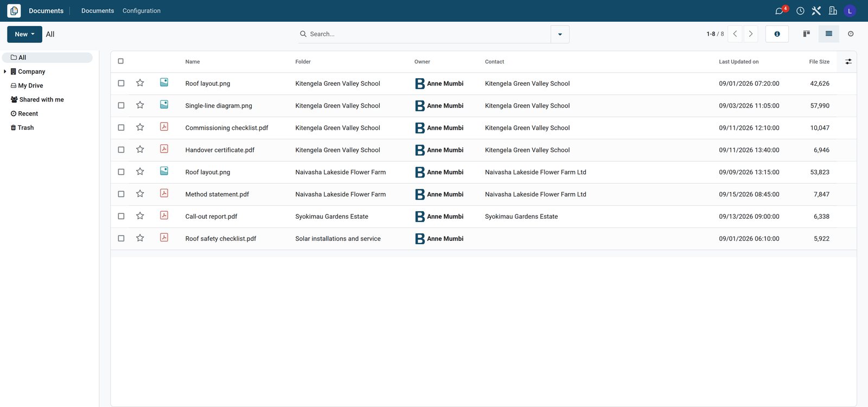The height and width of the screenshot is (407, 868).
Task: Go to previous page of records
Action: [735, 34]
